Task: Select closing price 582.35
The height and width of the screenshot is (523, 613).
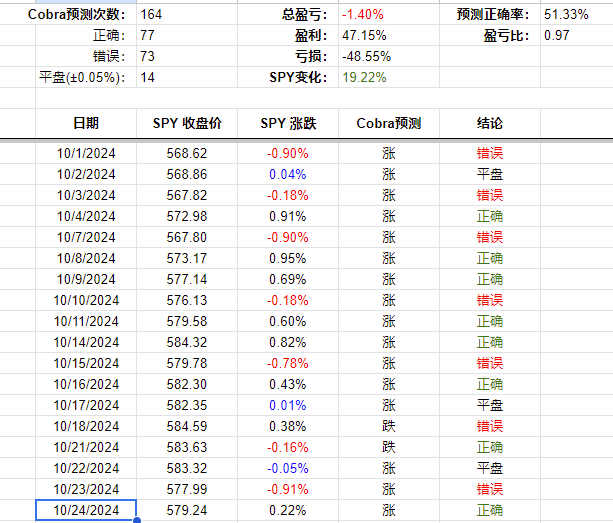Action: (187, 405)
